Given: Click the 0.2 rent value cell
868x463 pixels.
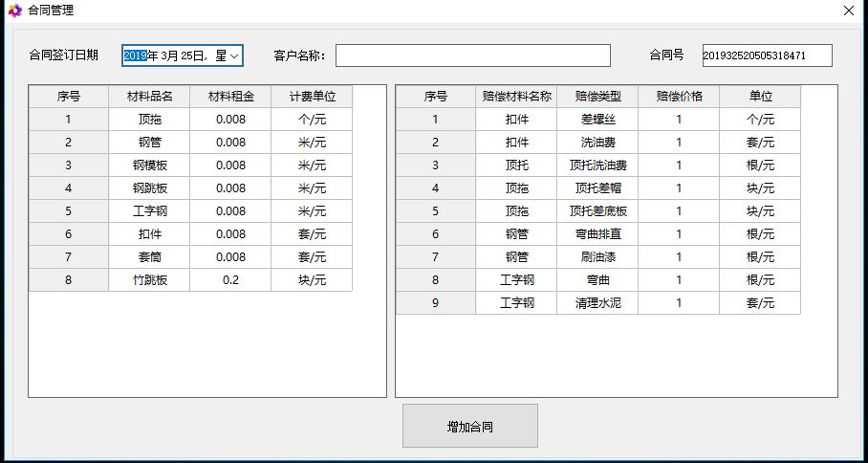Looking at the screenshot, I should (x=230, y=280).
